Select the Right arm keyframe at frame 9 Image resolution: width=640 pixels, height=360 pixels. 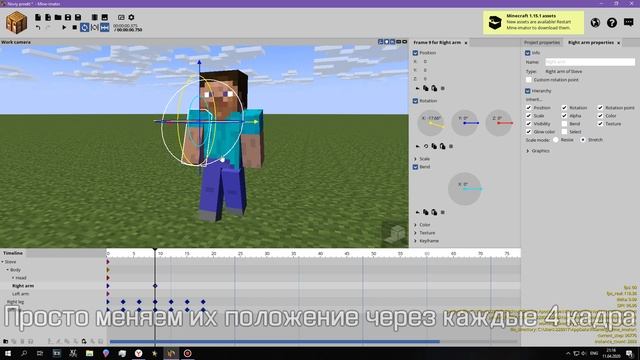[155, 286]
